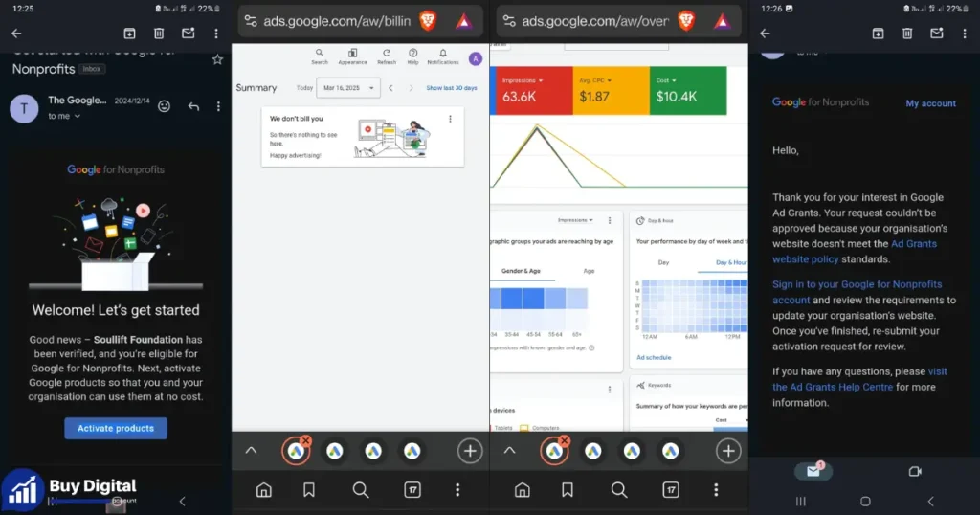980x515 pixels.
Task: Open options menu on the devices card
Action: [x=610, y=390]
